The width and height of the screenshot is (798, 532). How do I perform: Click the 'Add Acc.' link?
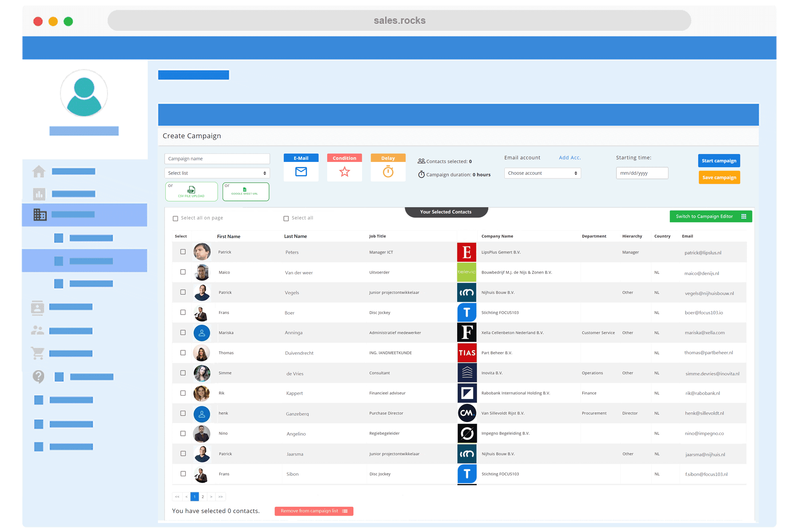570,158
